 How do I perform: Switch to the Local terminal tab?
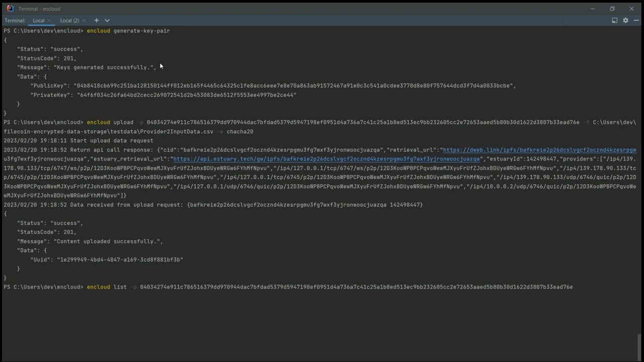[39, 21]
